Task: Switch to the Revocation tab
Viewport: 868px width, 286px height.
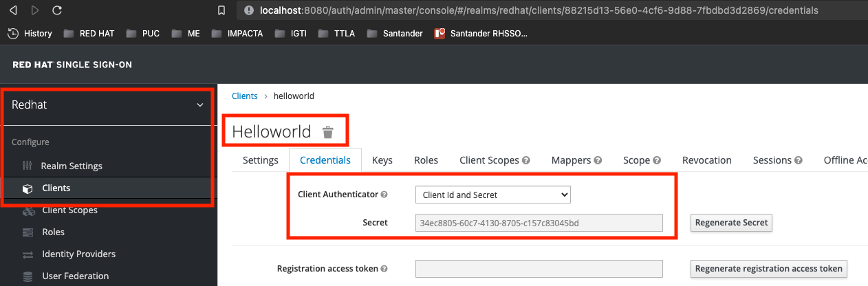Action: point(707,160)
